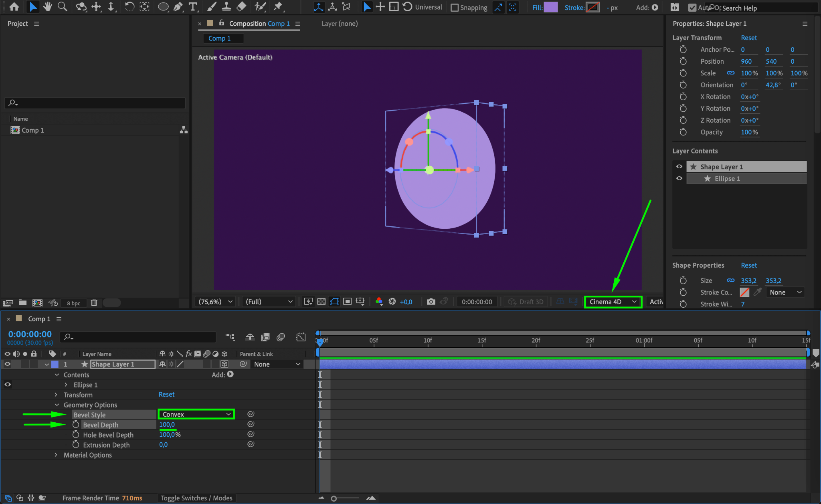Viewport: 821px width, 504px height.
Task: Enable the Snapping checkbox
Action: click(455, 8)
